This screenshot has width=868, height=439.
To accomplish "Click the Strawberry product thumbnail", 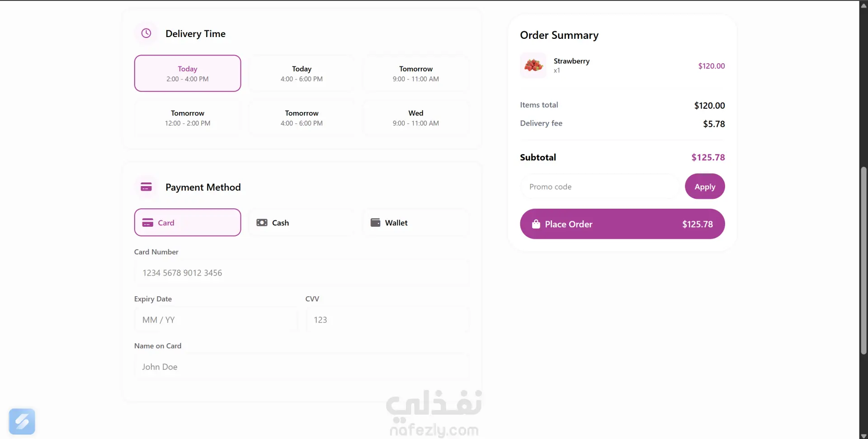I will pyautogui.click(x=533, y=65).
